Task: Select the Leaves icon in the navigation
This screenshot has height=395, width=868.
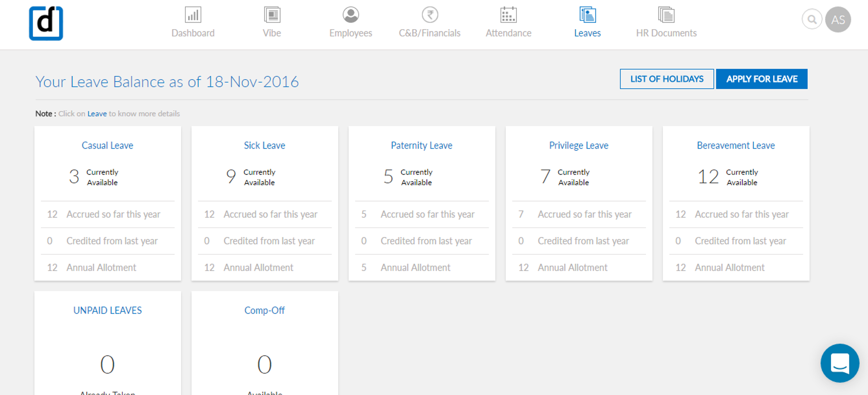Action: (587, 14)
